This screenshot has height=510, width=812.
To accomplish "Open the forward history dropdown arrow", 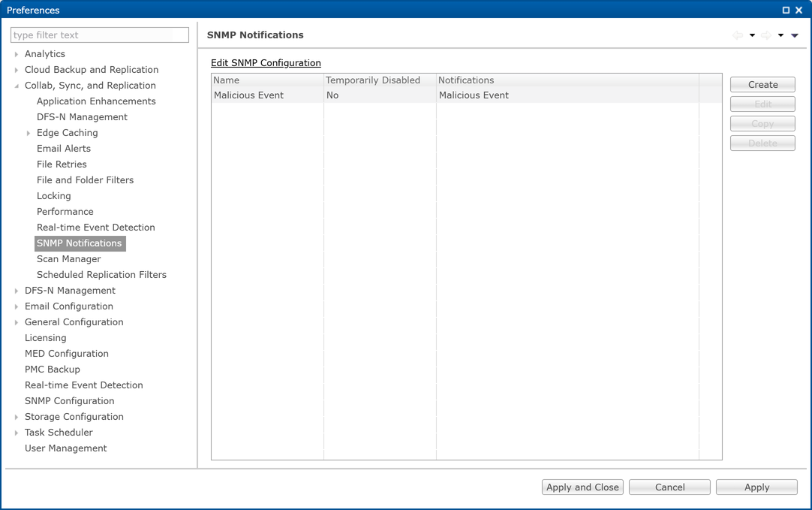I will [780, 35].
